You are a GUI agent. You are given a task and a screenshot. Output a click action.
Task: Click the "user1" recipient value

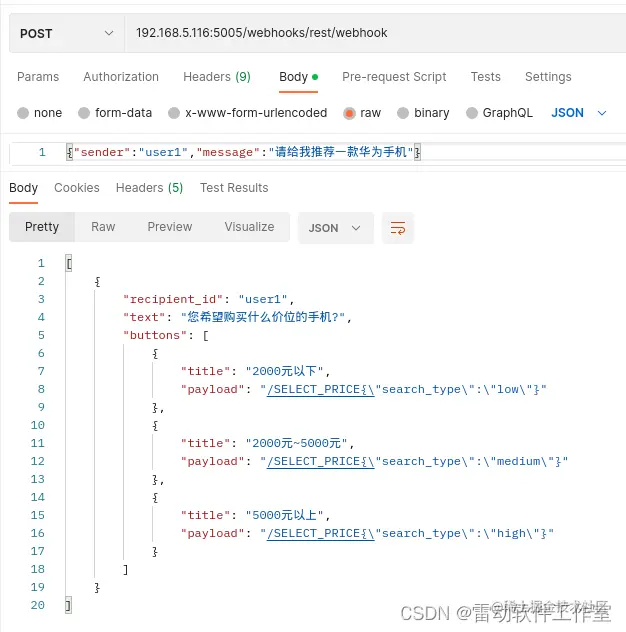point(263,299)
